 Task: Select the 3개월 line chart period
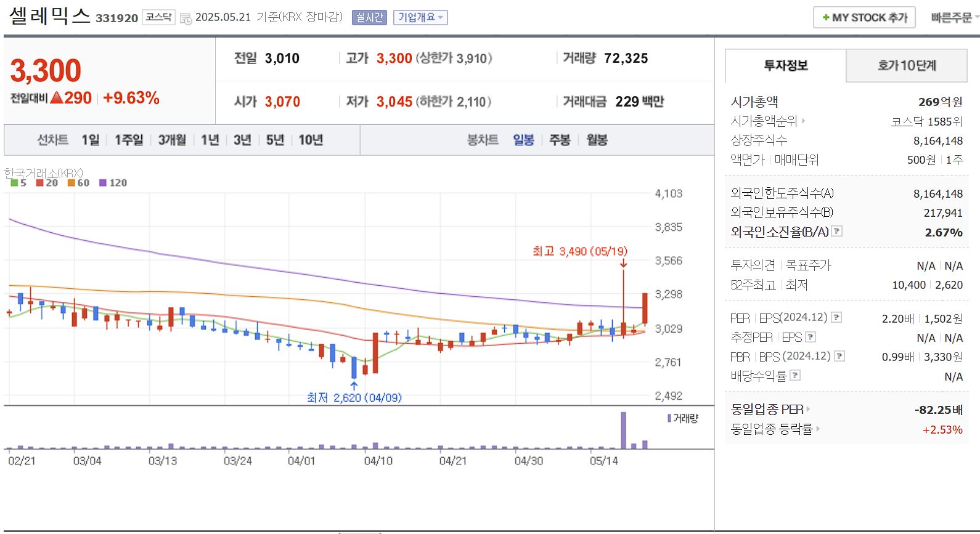172,140
